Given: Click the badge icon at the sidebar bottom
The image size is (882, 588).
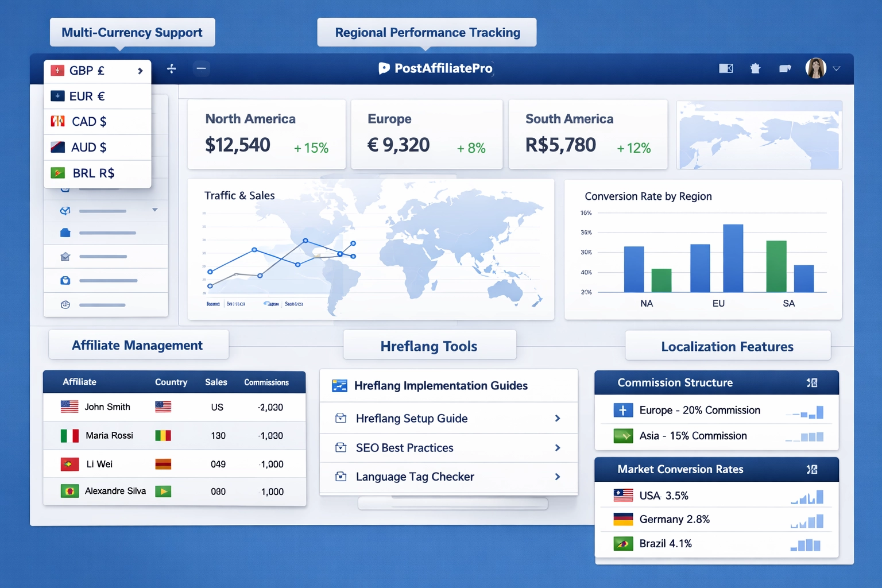Looking at the screenshot, I should point(65,304).
